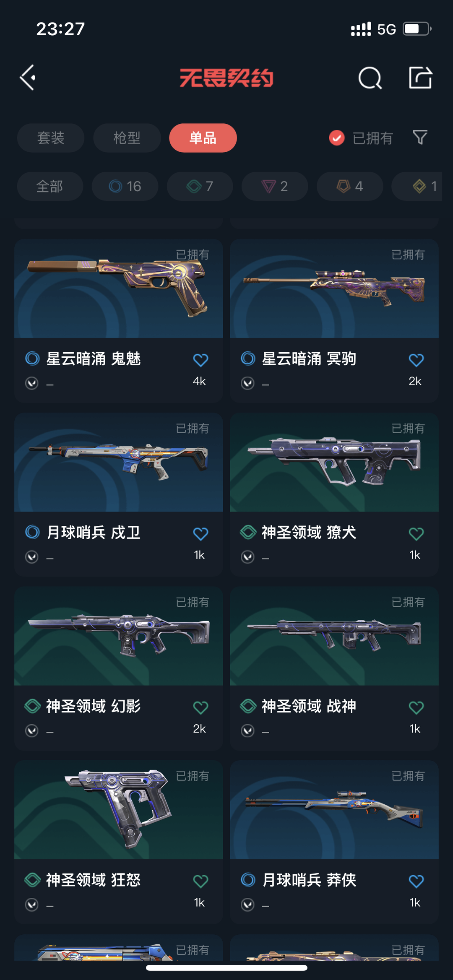Filter by orange pentagon tier 4
The width and height of the screenshot is (453, 980).
pos(350,186)
